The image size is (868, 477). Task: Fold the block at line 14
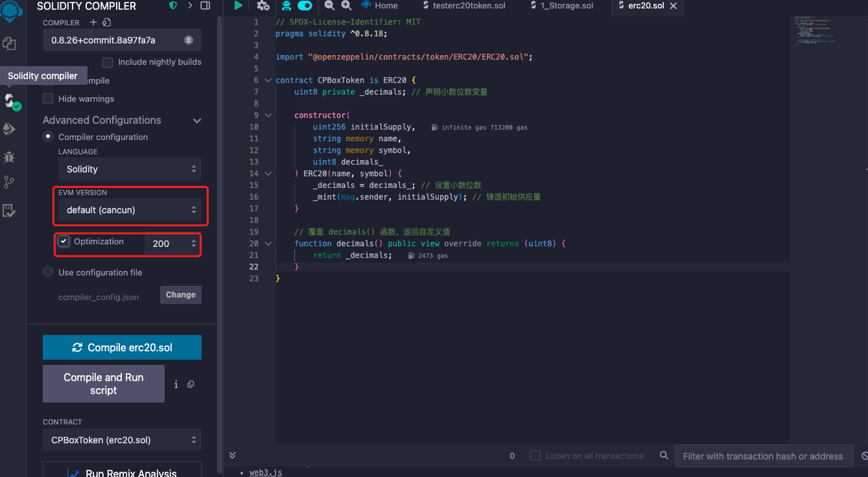[269, 174]
